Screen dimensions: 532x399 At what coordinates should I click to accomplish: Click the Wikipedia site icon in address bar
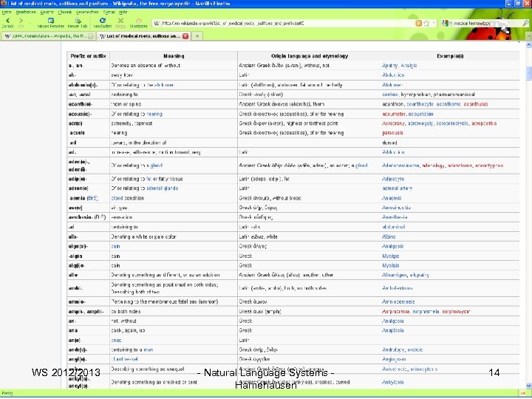point(157,24)
